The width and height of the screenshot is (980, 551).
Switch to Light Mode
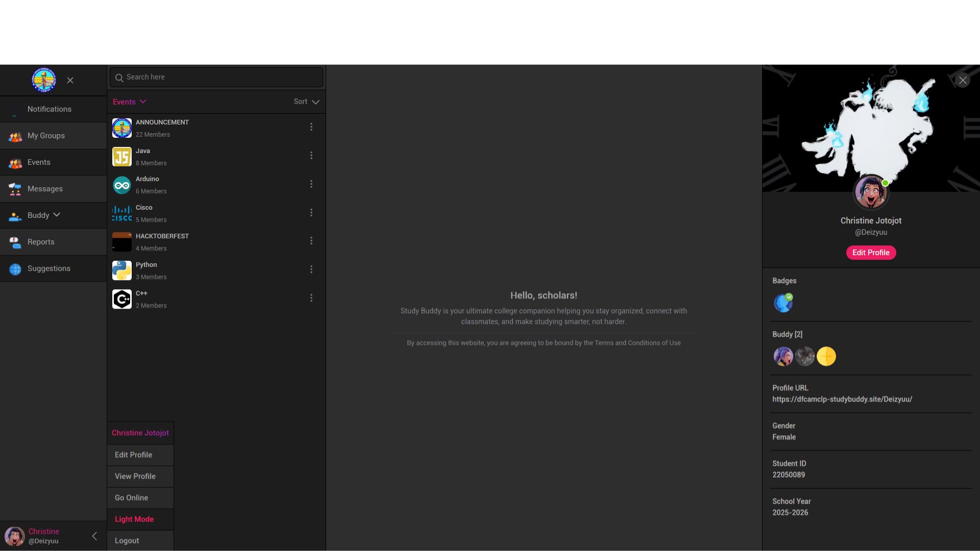134,519
